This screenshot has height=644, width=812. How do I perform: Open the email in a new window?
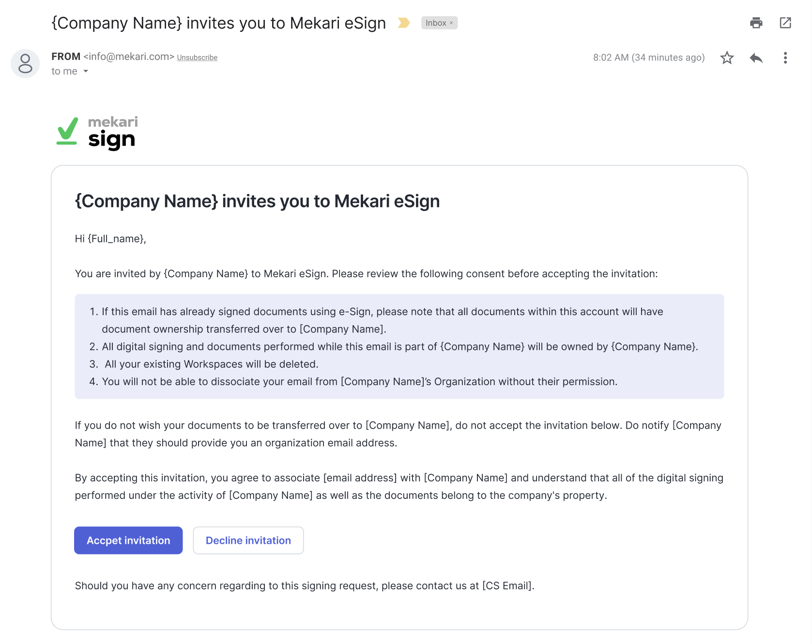[x=785, y=23]
